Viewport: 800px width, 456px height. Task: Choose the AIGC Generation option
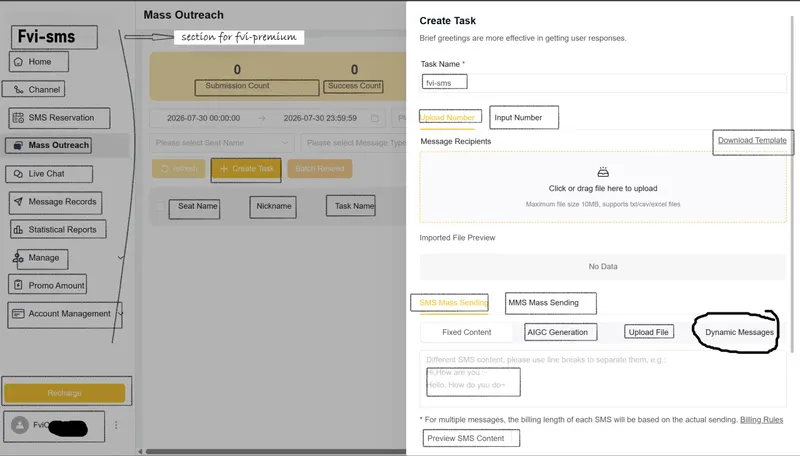(x=558, y=332)
